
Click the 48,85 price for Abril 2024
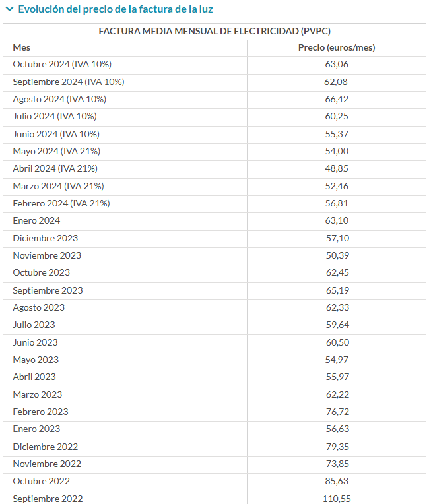tap(337, 168)
